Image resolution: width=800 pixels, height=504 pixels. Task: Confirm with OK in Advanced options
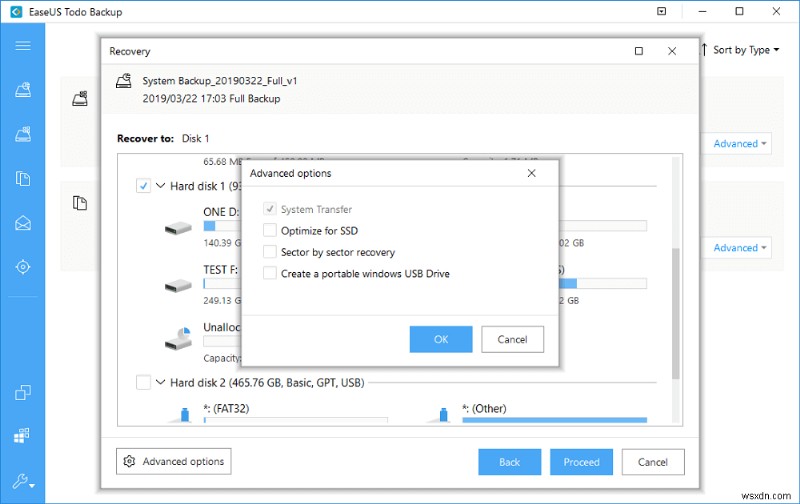click(x=441, y=339)
